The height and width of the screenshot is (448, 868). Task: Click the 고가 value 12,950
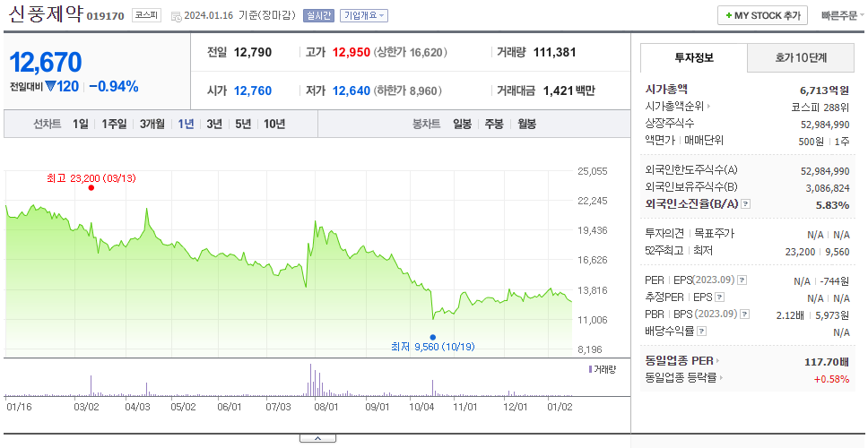pos(352,53)
